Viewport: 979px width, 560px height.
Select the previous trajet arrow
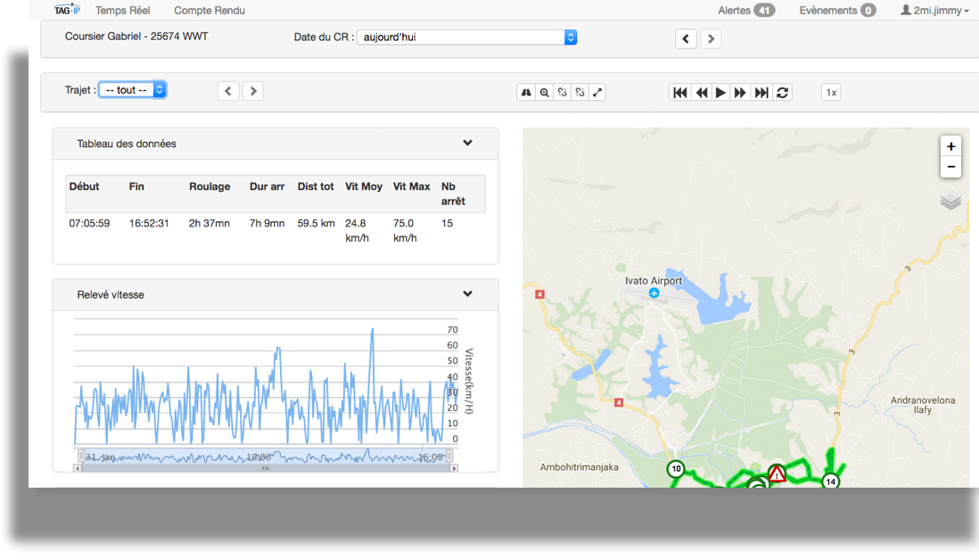228,91
